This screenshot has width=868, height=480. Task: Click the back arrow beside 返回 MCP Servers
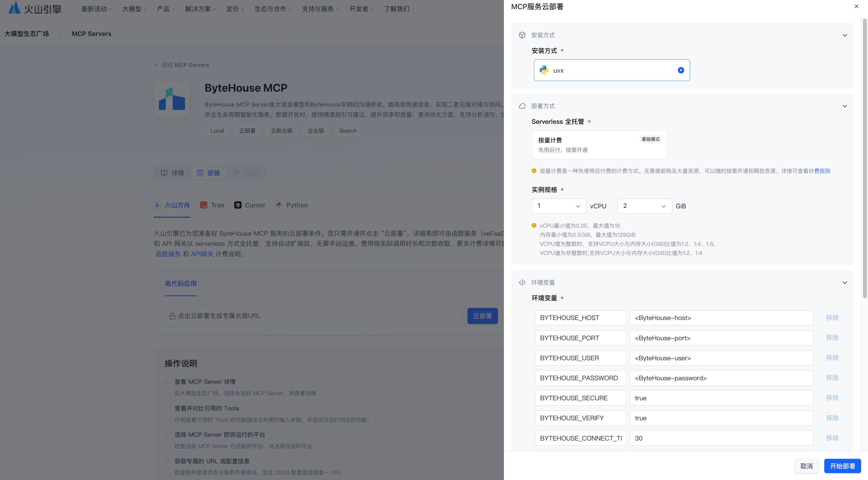156,65
